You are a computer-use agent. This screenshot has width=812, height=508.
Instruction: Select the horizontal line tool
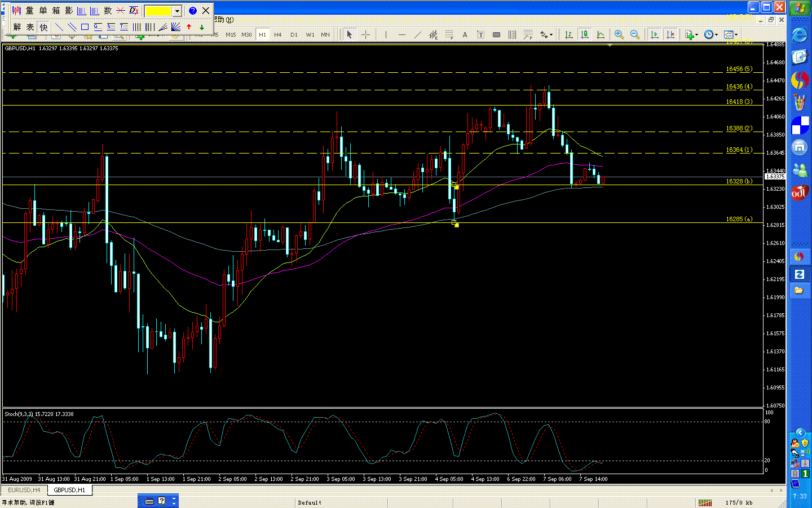(401, 35)
